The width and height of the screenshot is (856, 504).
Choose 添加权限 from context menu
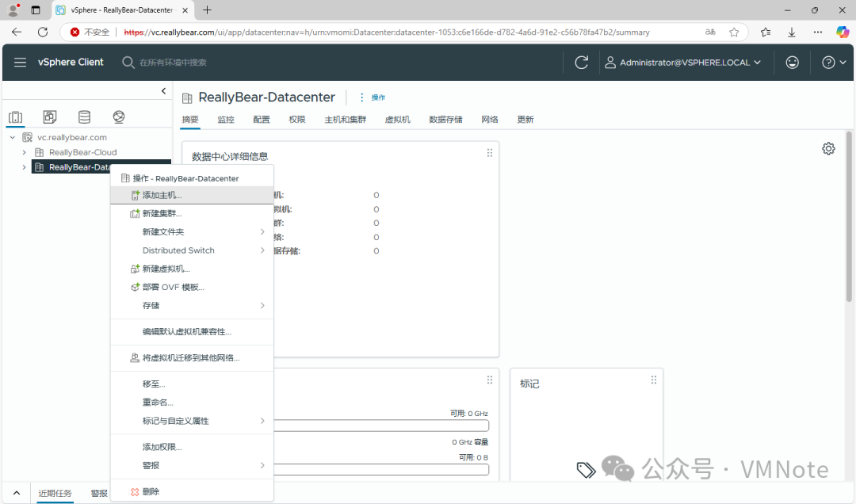click(x=192, y=447)
